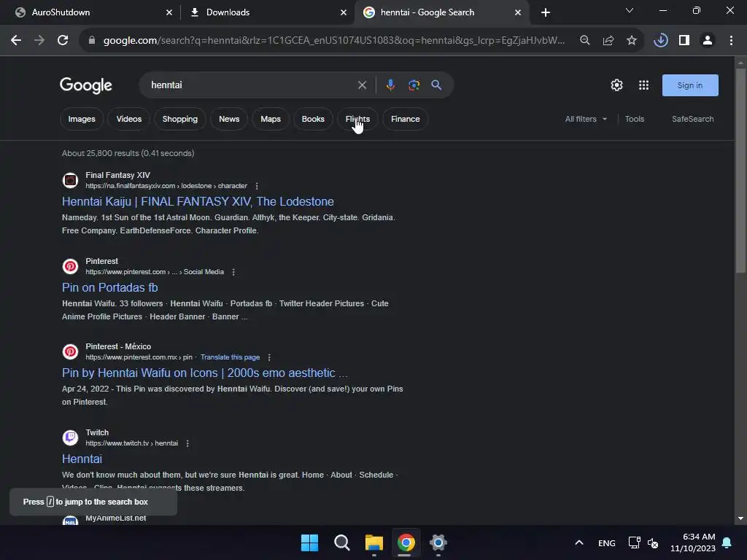This screenshot has width=747, height=560.
Task: Clear the search box with the X icon
Action: click(x=362, y=85)
